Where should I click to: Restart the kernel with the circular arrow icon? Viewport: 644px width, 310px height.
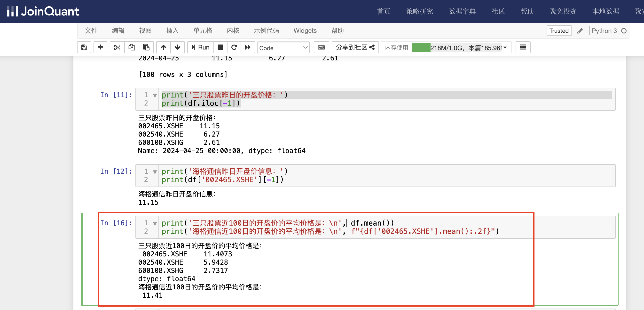coord(234,47)
